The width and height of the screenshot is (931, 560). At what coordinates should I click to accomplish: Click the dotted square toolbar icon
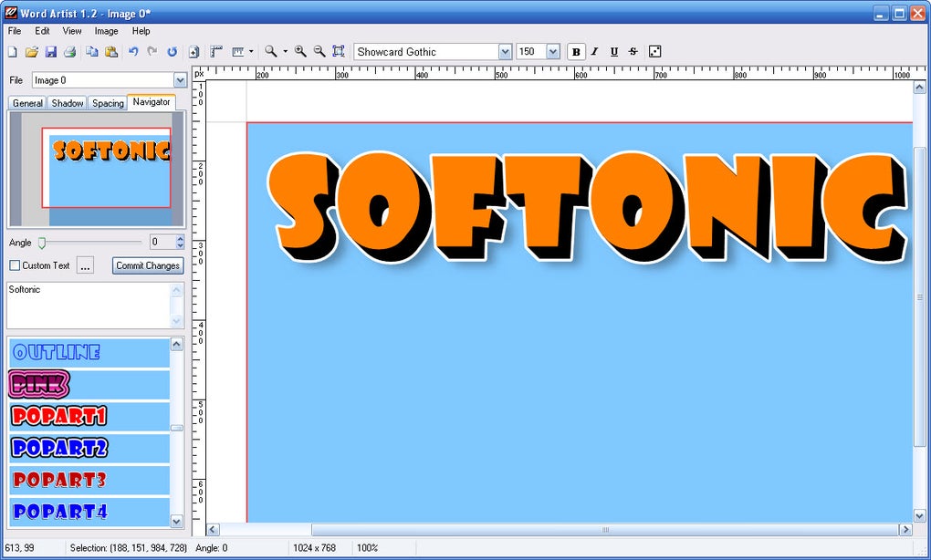[x=655, y=52]
